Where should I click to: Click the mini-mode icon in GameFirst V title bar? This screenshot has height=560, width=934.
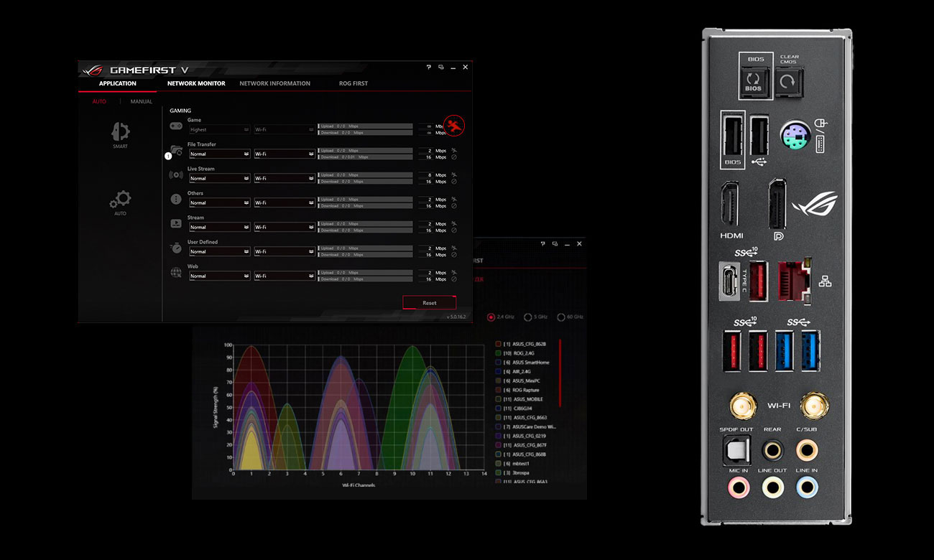(441, 67)
